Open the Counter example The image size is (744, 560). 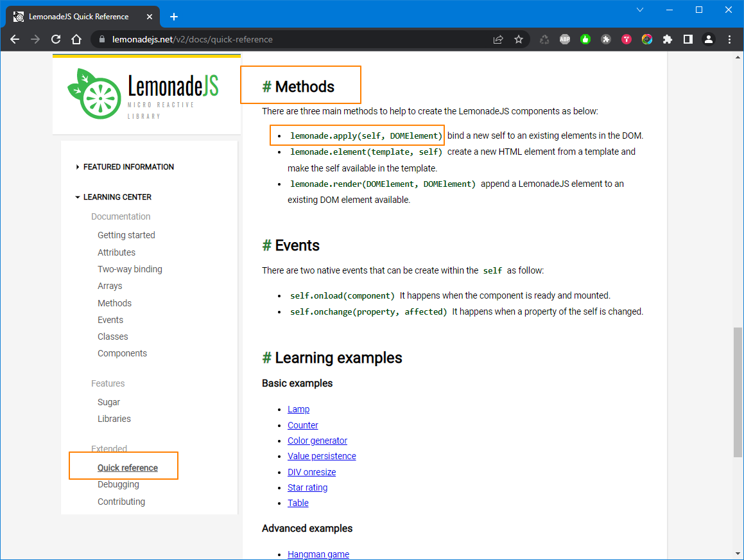point(303,425)
